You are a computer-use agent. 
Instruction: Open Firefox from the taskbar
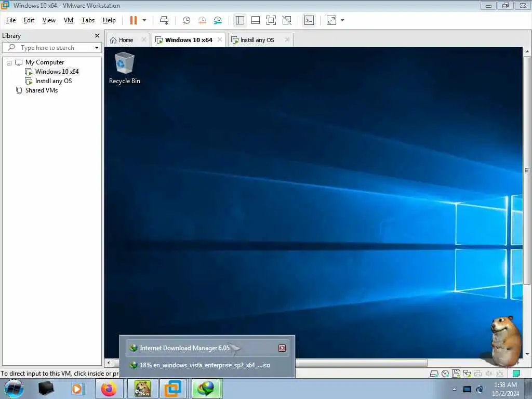(109, 389)
